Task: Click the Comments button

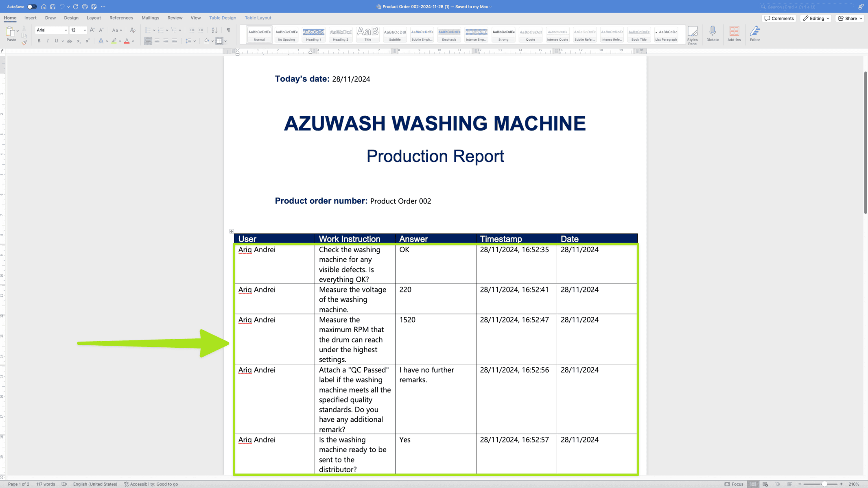Action: coord(779,18)
